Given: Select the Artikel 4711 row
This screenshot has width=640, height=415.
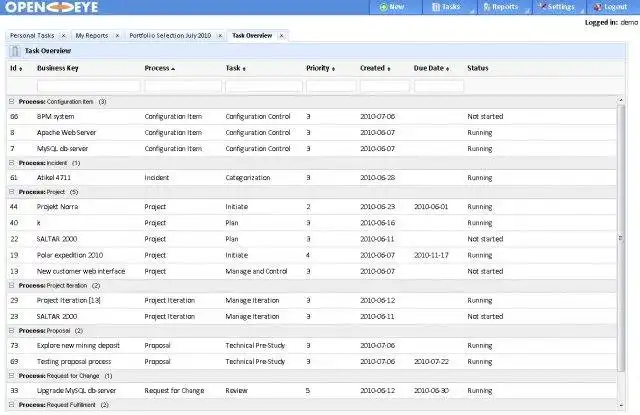Looking at the screenshot, I should 312,178.
